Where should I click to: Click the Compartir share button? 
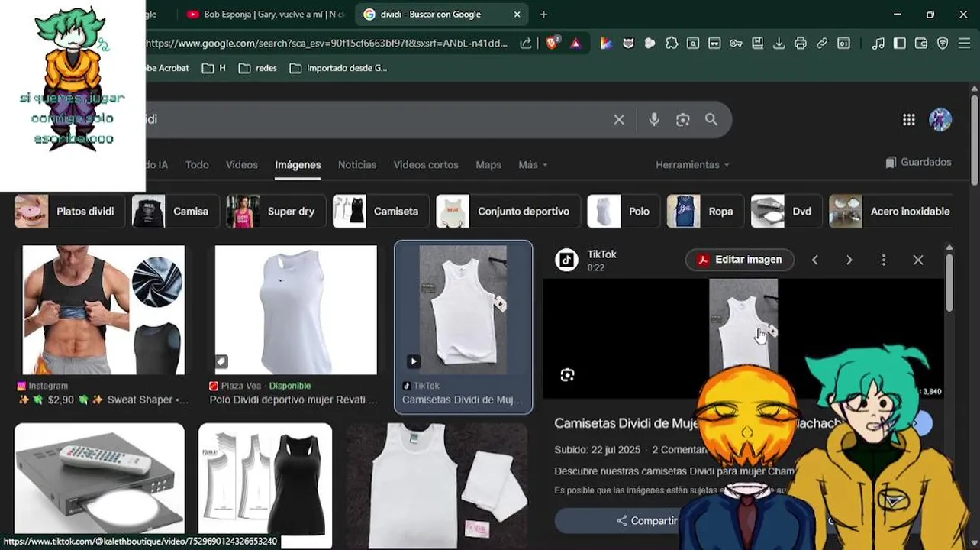tap(646, 520)
